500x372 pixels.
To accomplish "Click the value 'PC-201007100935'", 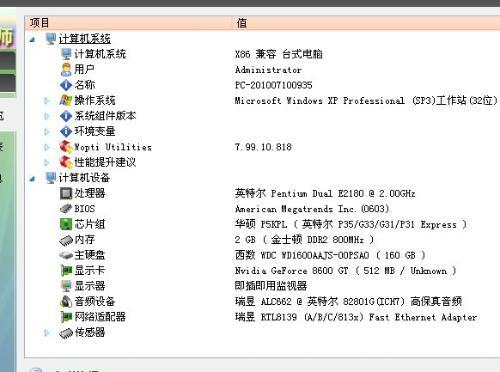I will pyautogui.click(x=274, y=85).
